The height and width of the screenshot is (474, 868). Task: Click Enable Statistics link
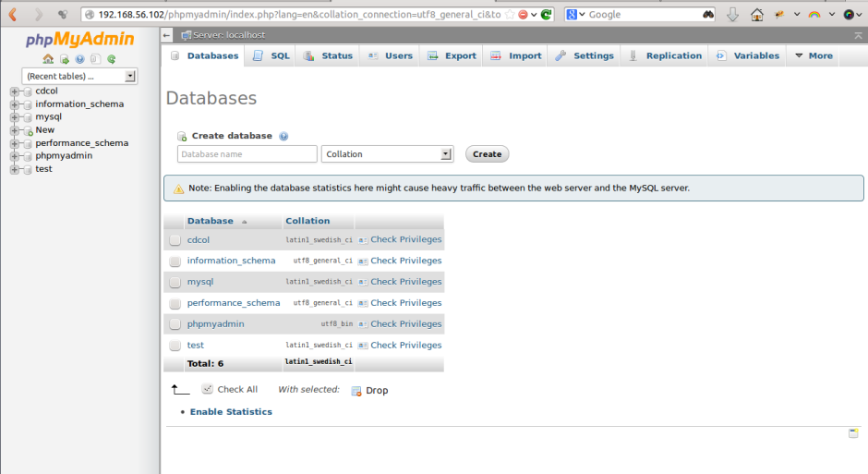pyautogui.click(x=231, y=412)
